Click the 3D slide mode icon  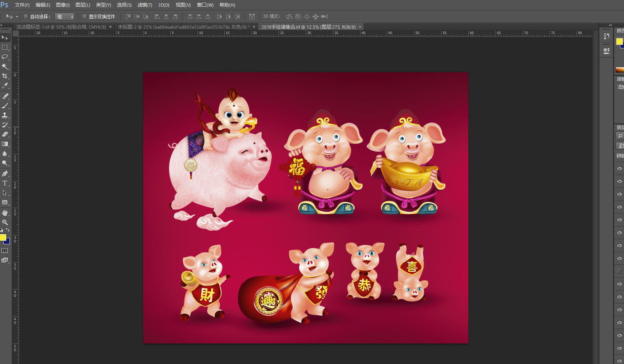pyautogui.click(x=316, y=16)
